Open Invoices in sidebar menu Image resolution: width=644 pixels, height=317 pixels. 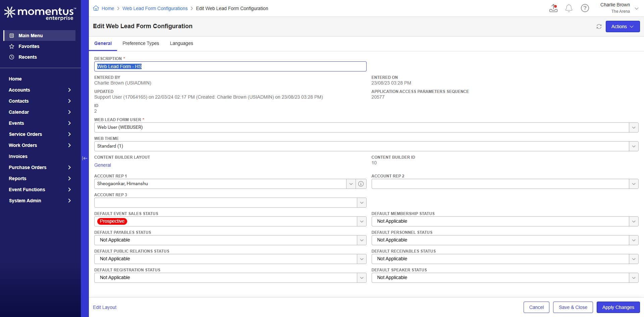(x=18, y=156)
